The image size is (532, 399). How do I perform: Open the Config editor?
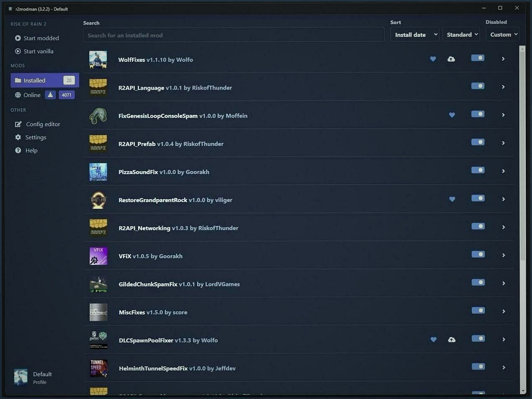click(38, 124)
